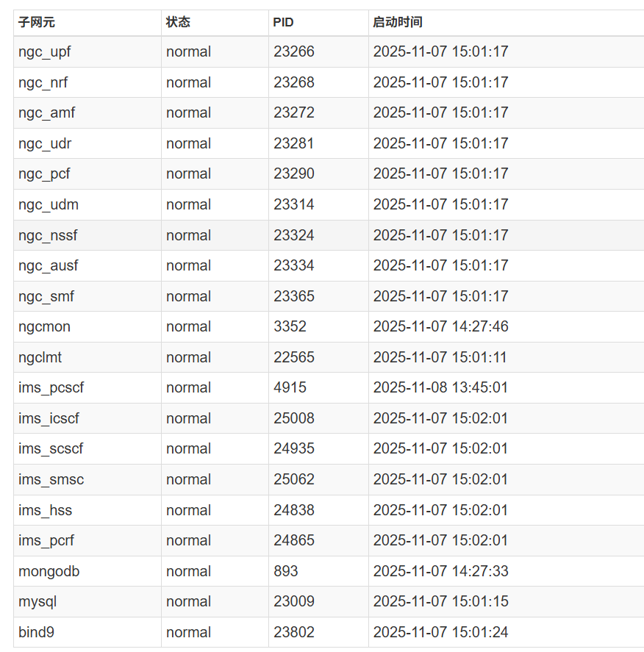Select the ngclmt row name
The width and height of the screenshot is (644, 652).
coord(40,357)
